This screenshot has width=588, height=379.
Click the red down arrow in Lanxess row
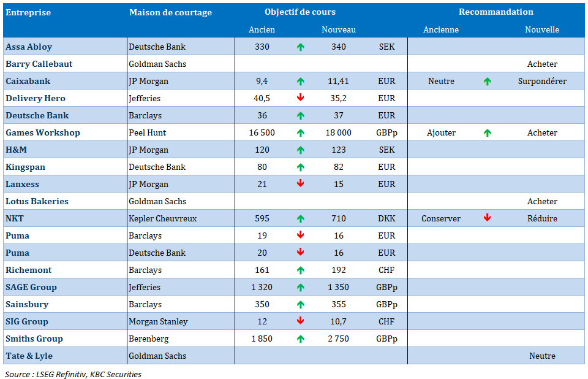300,184
